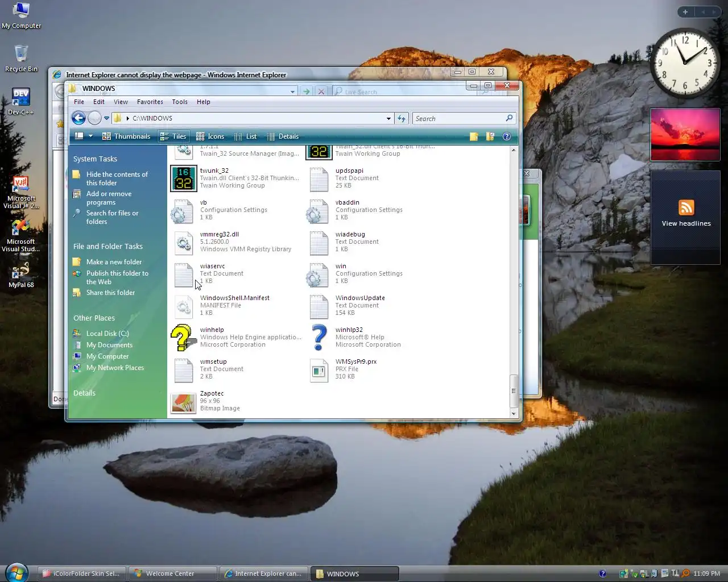Click into the Search input field
The width and height of the screenshot is (728, 582).
tap(458, 118)
